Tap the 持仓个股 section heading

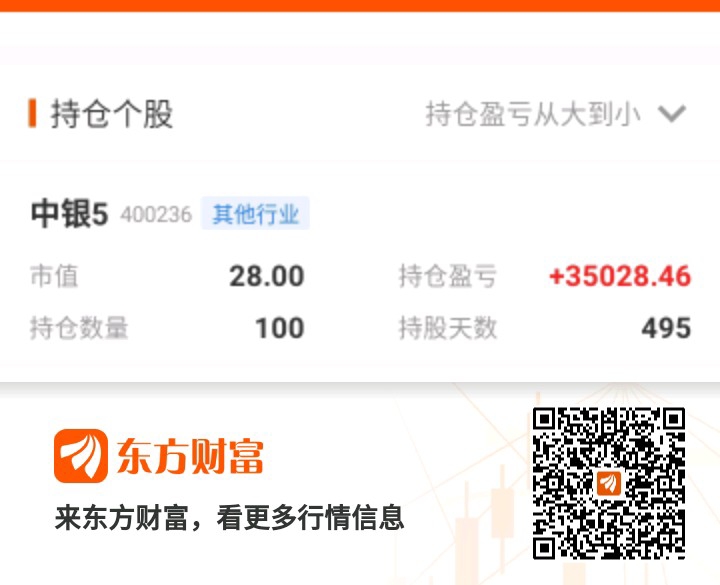(112, 113)
